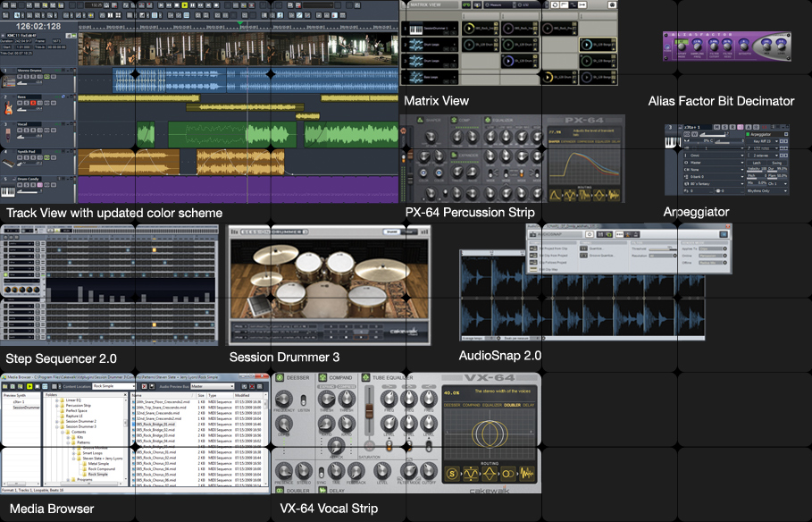
Task: Mute the Drum Candy track
Action: click(x=21, y=184)
